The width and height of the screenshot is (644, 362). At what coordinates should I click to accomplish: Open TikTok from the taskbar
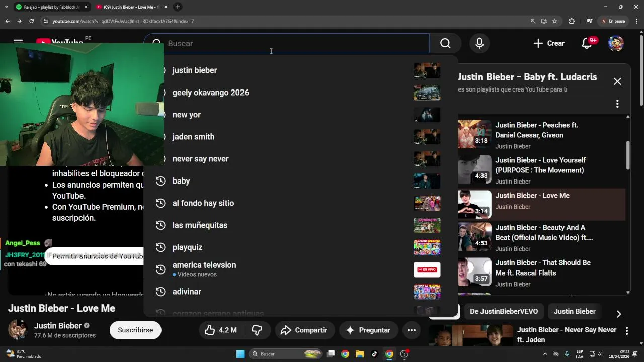[374, 354]
